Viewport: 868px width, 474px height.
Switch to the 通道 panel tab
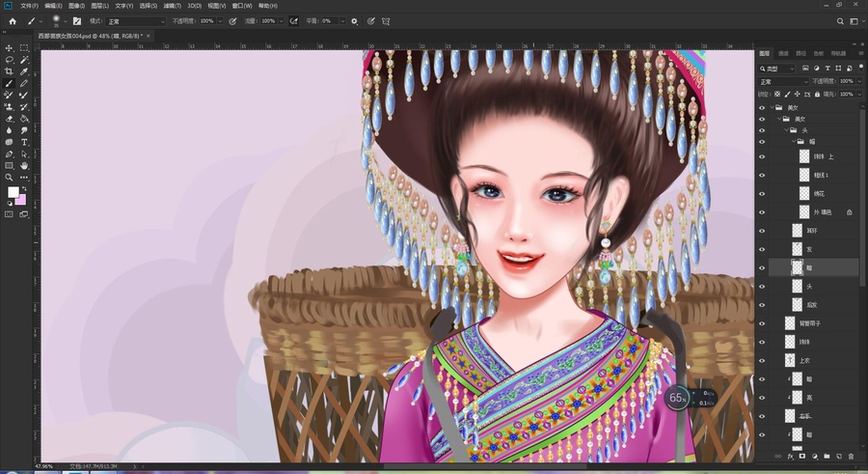(783, 54)
